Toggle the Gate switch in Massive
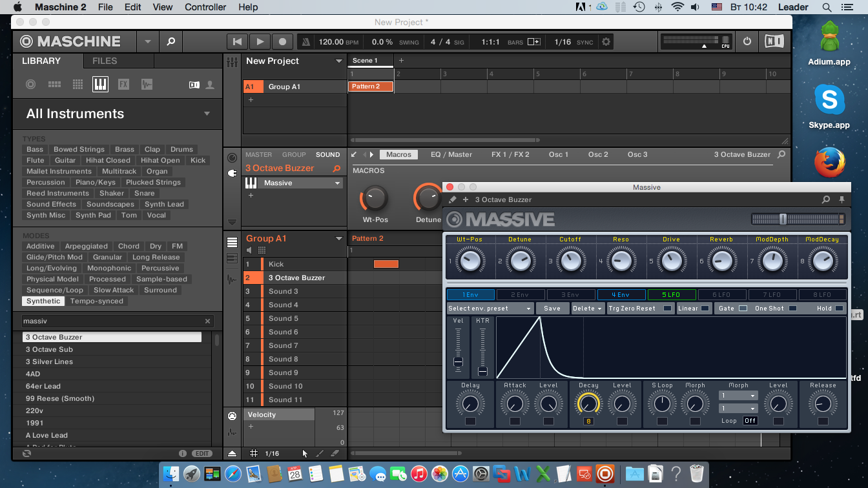 coord(743,309)
